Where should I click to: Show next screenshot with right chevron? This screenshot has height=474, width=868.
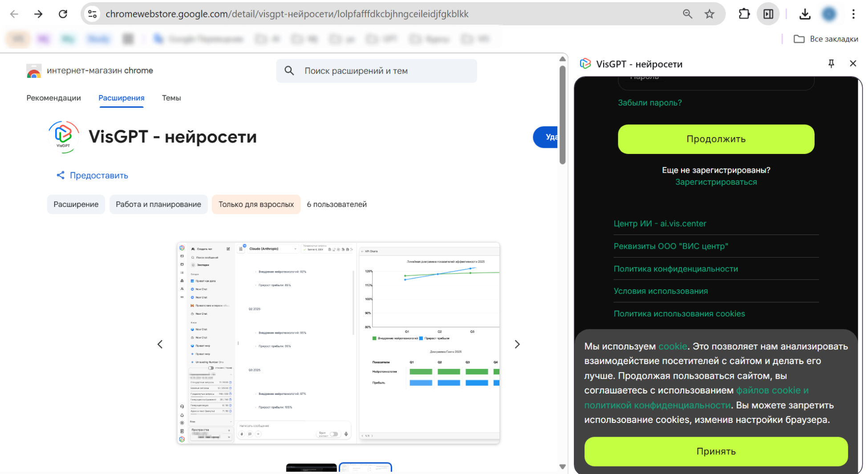point(517,344)
